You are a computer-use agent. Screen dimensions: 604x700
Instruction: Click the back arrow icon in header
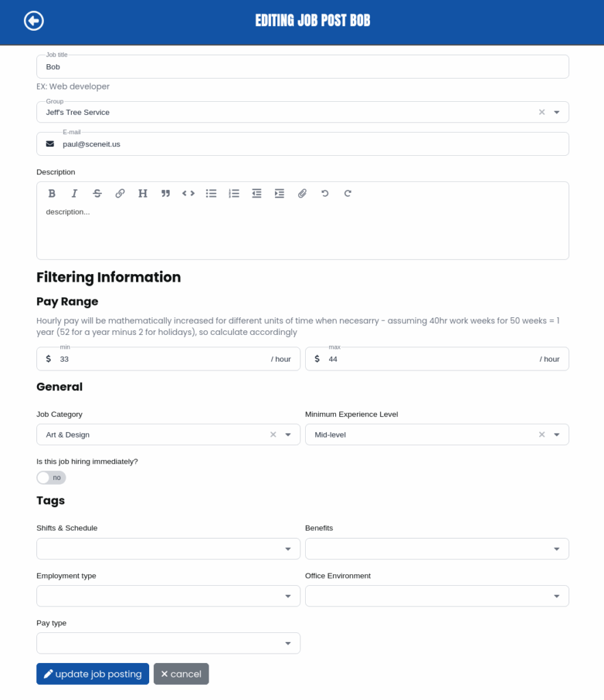[x=34, y=21]
